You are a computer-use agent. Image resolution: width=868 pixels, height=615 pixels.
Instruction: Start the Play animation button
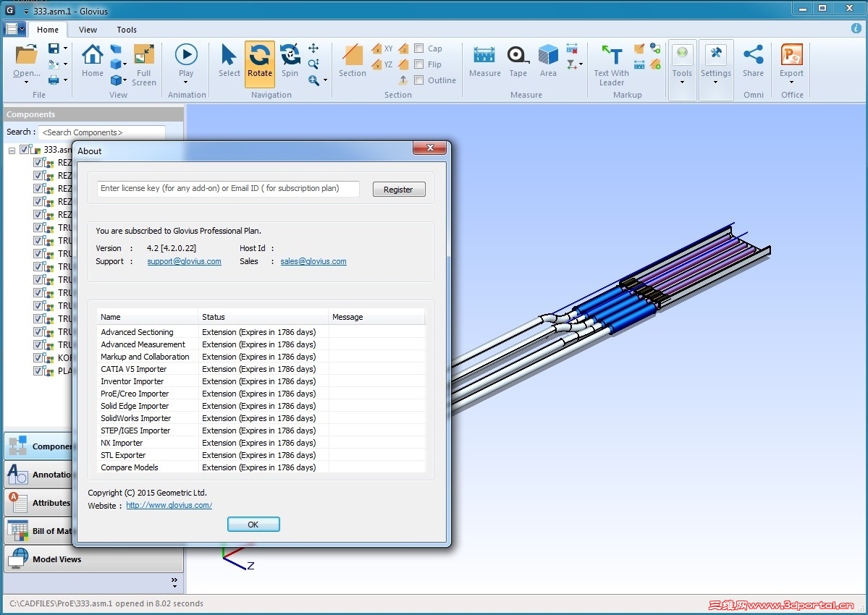click(x=186, y=55)
